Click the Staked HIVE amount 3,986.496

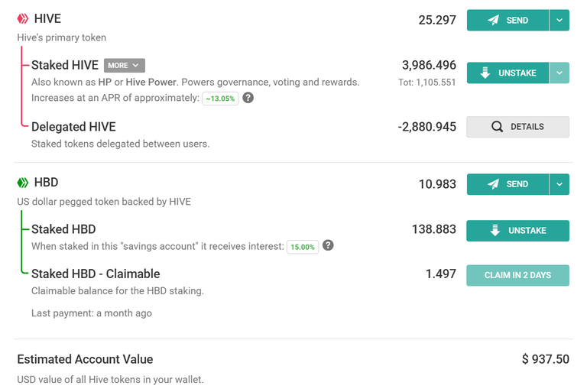429,65
